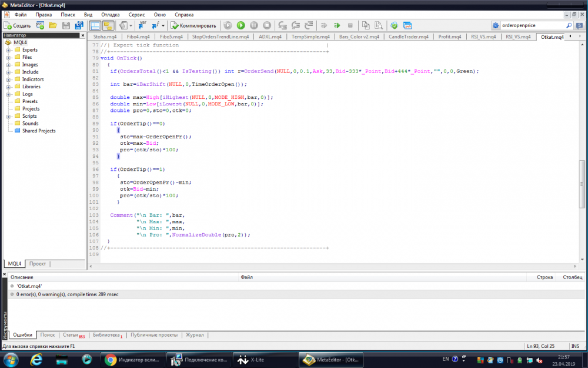This screenshot has height=368, width=588.
Task: Open the trading terminal chart icon
Action: 407,25
